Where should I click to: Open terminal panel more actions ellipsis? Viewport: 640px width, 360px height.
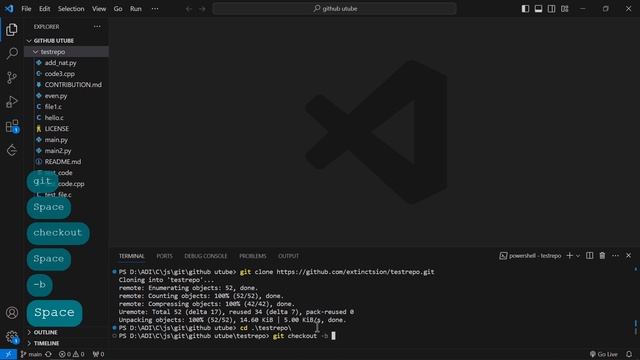[616, 256]
